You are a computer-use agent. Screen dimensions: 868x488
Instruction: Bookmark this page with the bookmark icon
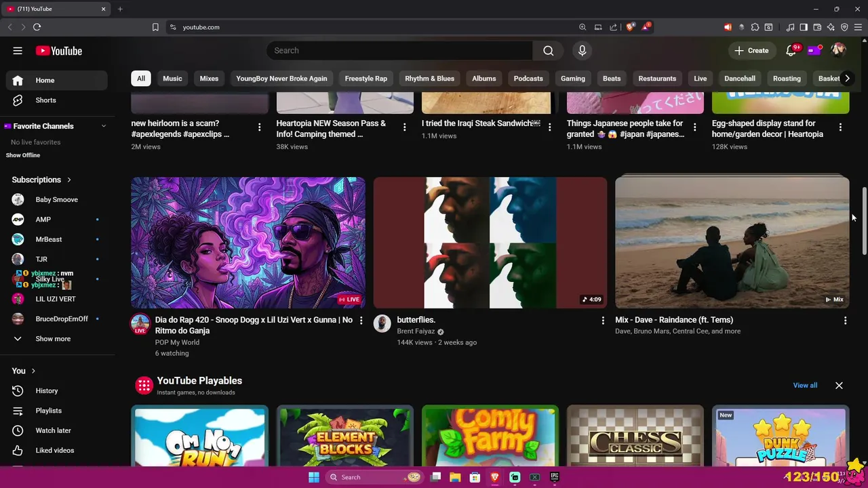pyautogui.click(x=155, y=27)
